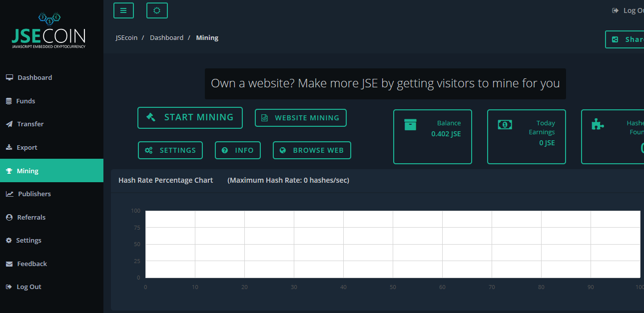Open the Publishers sidebar item
644x313 pixels.
tap(51, 194)
